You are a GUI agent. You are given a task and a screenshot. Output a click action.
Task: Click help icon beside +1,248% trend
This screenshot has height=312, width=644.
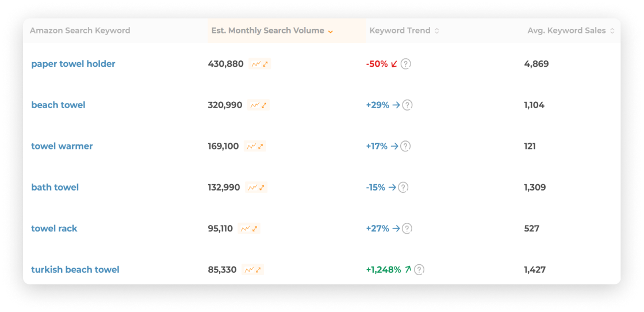[x=419, y=269]
